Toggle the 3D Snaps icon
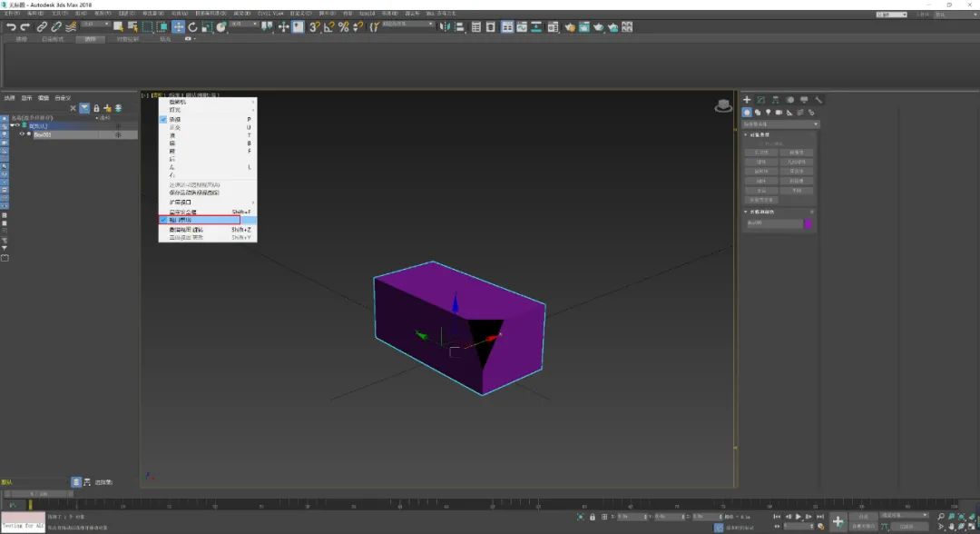The image size is (980, 534). click(x=314, y=27)
